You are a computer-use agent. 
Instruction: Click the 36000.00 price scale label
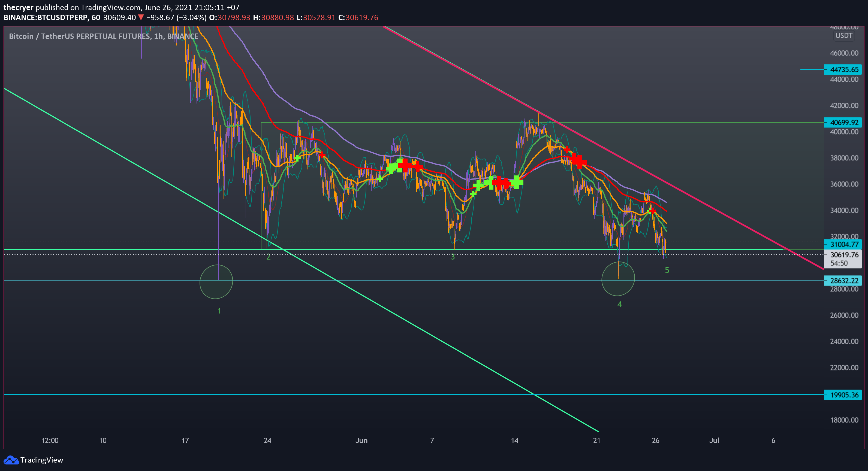(844, 184)
